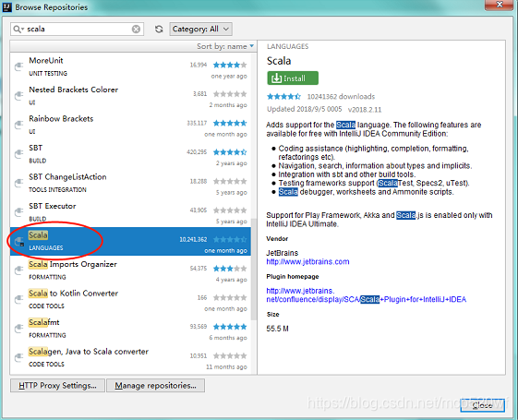
Task: Click the plugin list vertical scrollbar
Action: [x=254, y=270]
